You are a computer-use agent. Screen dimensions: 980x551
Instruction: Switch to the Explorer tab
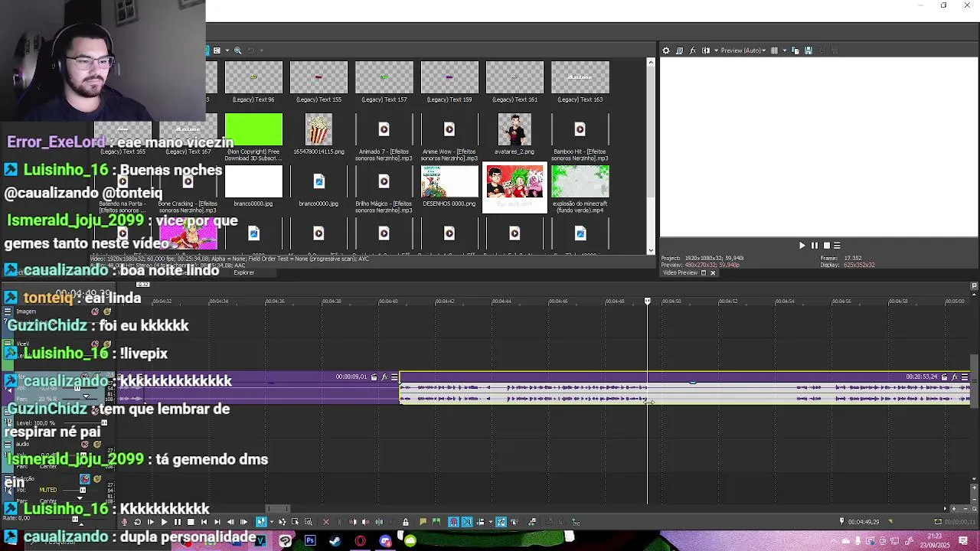(244, 273)
